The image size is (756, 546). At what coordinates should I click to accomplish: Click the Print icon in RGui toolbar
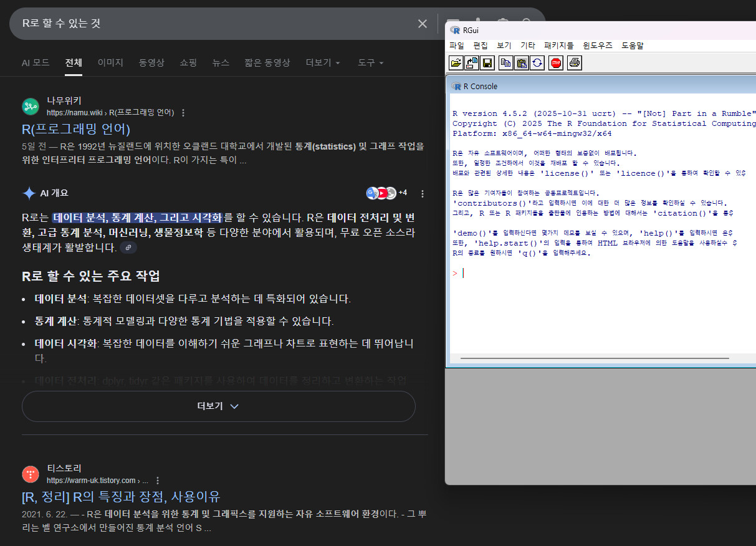click(x=575, y=63)
